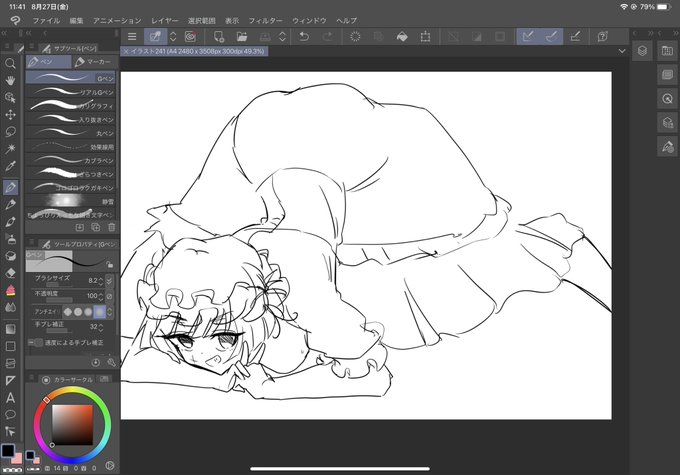Select the Zoom magnifier tool
680x475 pixels.
10,64
